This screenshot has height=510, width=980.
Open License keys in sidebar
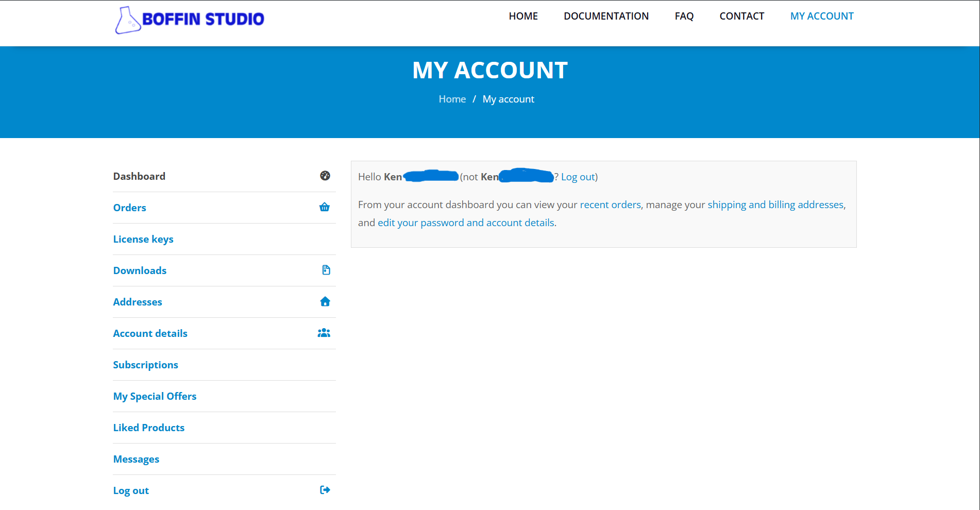(143, 239)
